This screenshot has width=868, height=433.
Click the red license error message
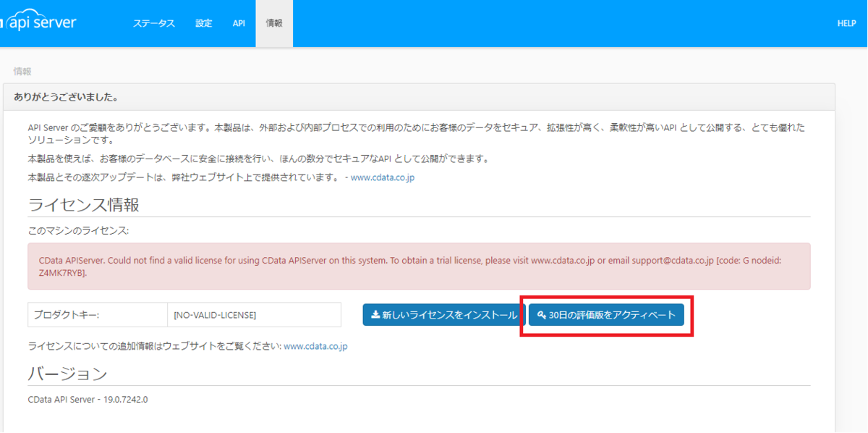point(419,266)
